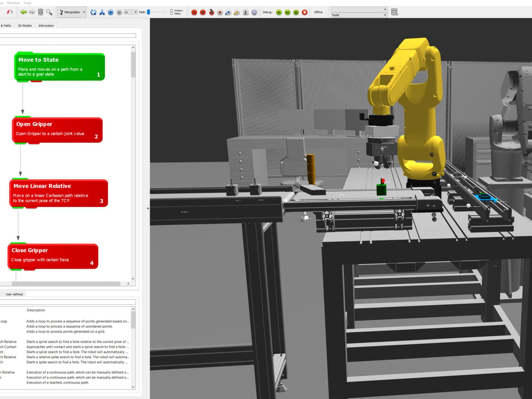Click the stacked layout icon at toolbar end
The image size is (532, 399).
(394, 12)
